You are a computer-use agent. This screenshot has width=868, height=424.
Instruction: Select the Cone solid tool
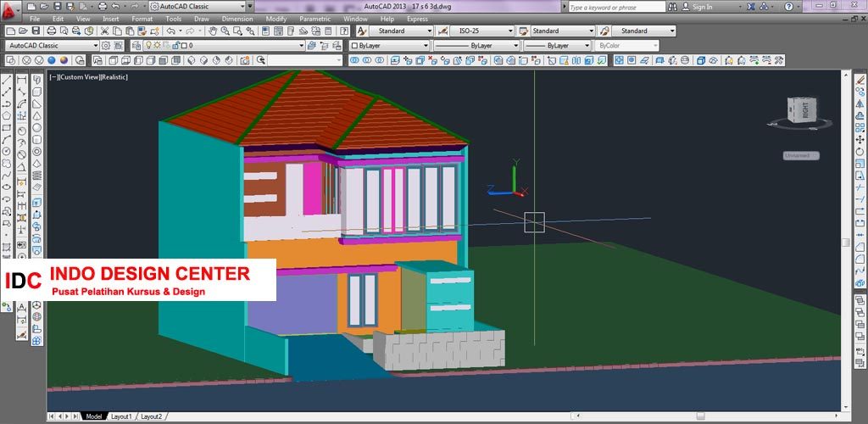pyautogui.click(x=36, y=115)
